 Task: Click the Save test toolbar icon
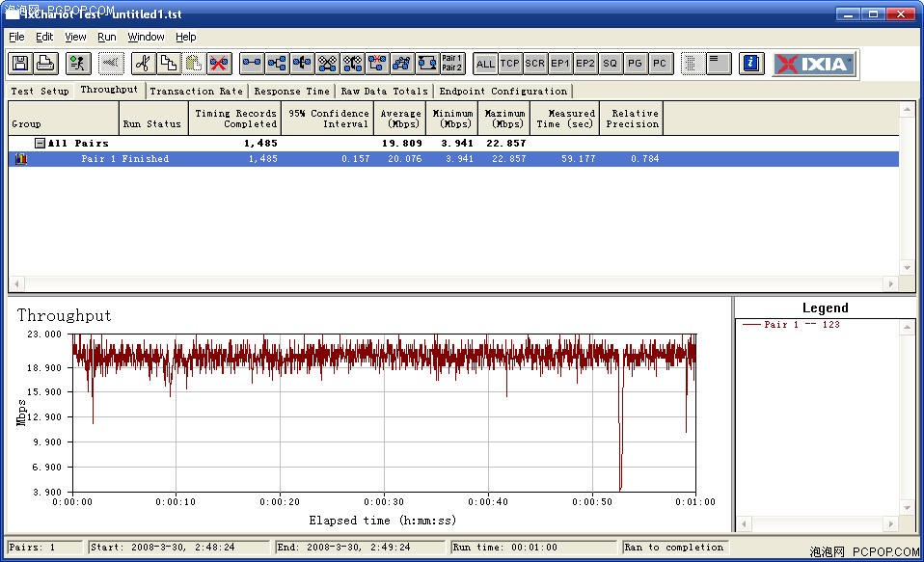point(20,63)
